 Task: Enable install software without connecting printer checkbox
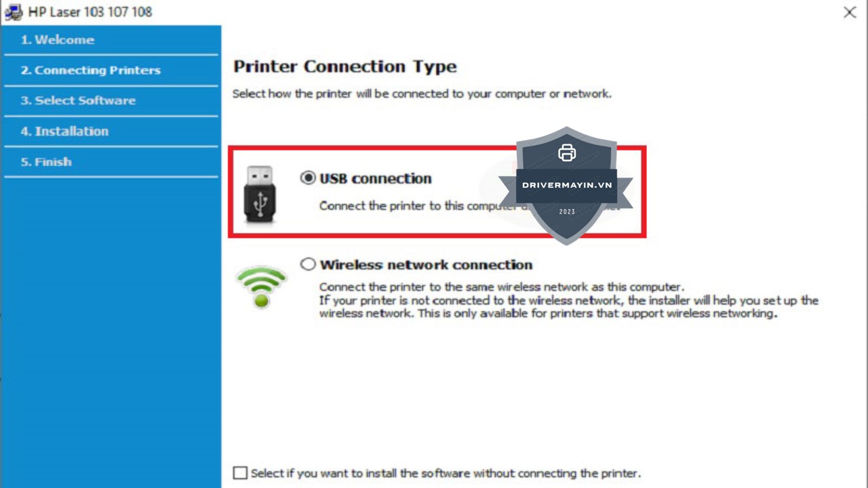pos(240,473)
